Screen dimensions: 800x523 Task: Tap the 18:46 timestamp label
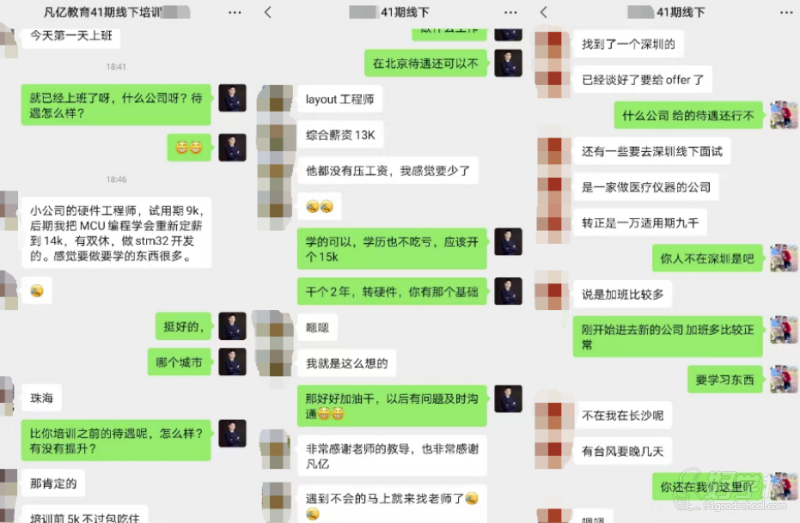click(116, 180)
